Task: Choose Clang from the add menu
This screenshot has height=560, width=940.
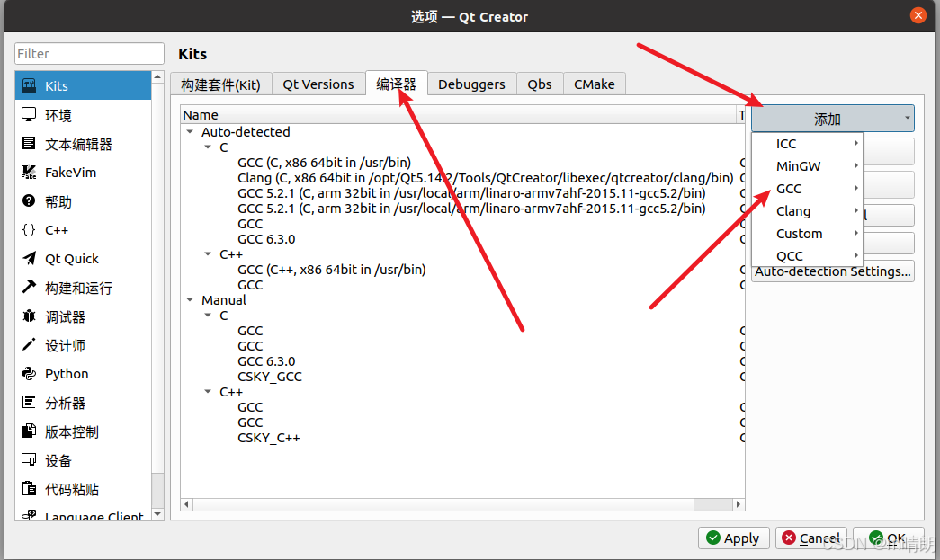Action: click(807, 211)
